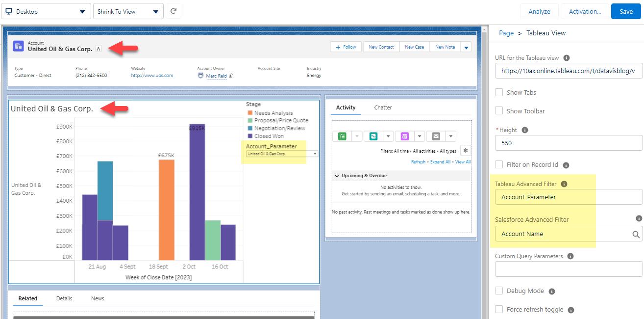
Task: Click the refresh icon in top toolbar
Action: click(x=173, y=11)
